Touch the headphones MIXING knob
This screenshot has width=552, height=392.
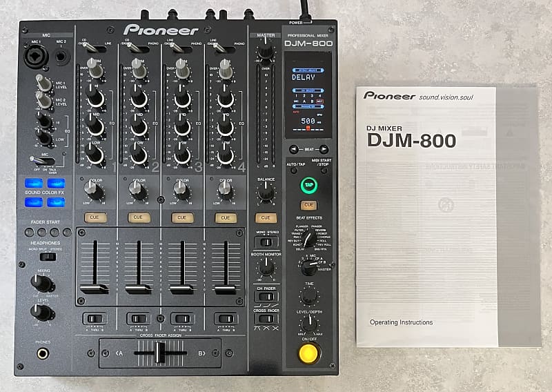coord(42,283)
